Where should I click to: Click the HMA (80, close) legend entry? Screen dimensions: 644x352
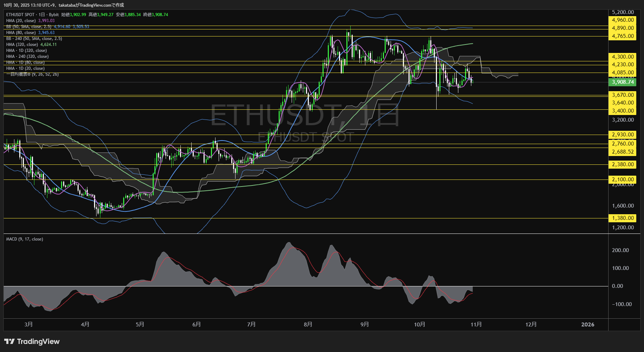tap(20, 32)
